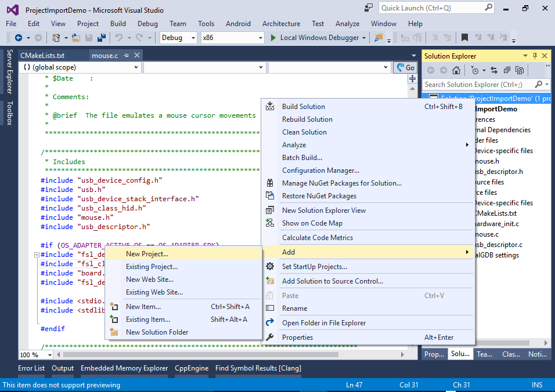The width and height of the screenshot is (555, 392).
Task: Select usb_descriptor.c in Solution Explorer
Action: point(499,245)
